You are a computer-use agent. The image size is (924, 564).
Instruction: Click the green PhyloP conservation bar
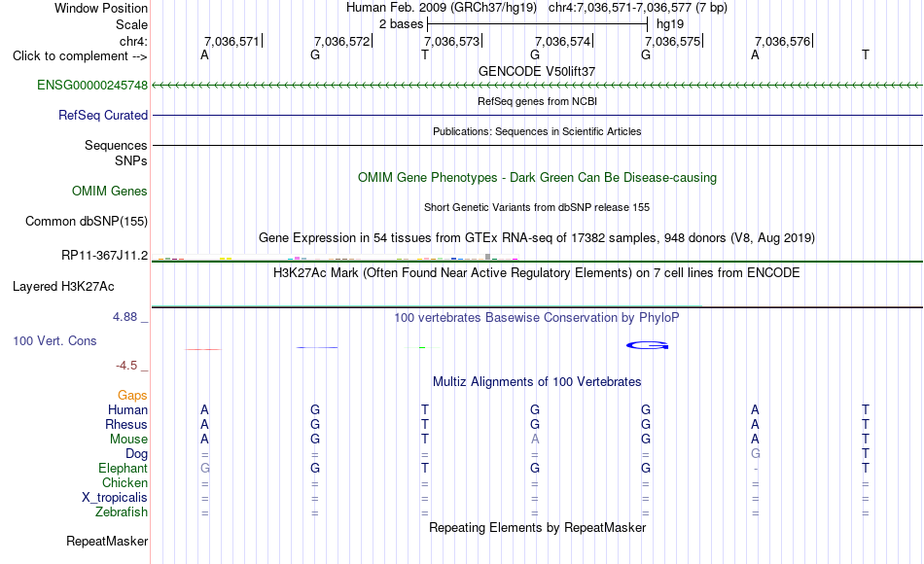pyautogui.click(x=422, y=348)
